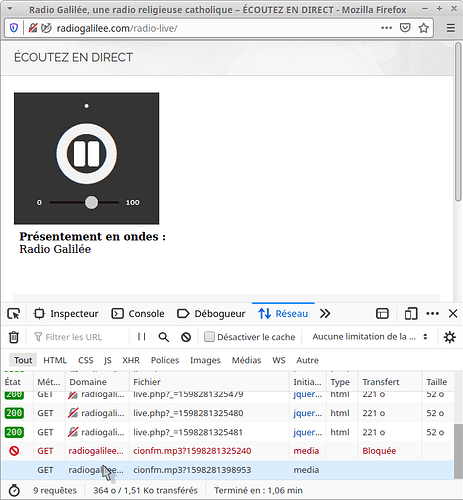Select request live.php?_=1598281325481

(x=227, y=432)
